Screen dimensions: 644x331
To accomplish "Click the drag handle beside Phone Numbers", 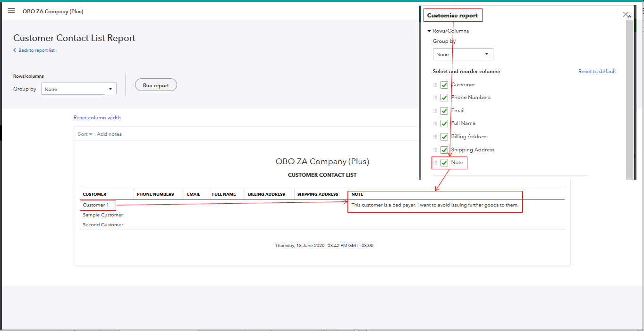I will 435,97.
